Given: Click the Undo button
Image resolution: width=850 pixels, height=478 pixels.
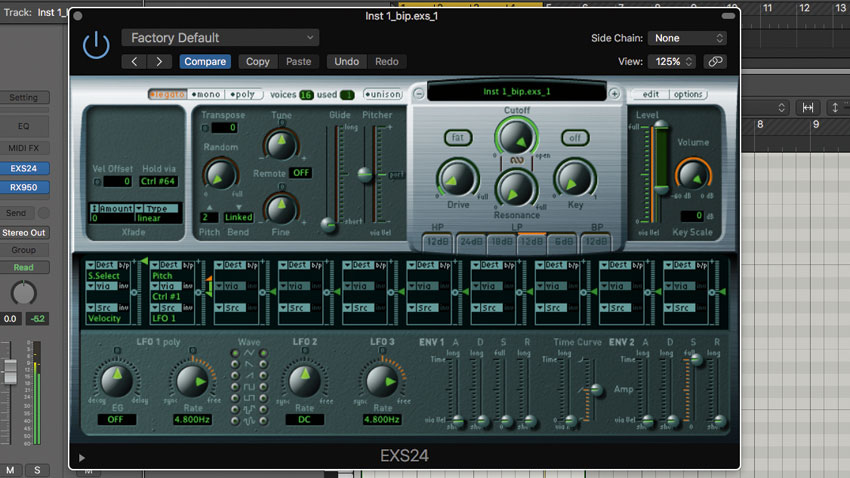Looking at the screenshot, I should click(346, 62).
